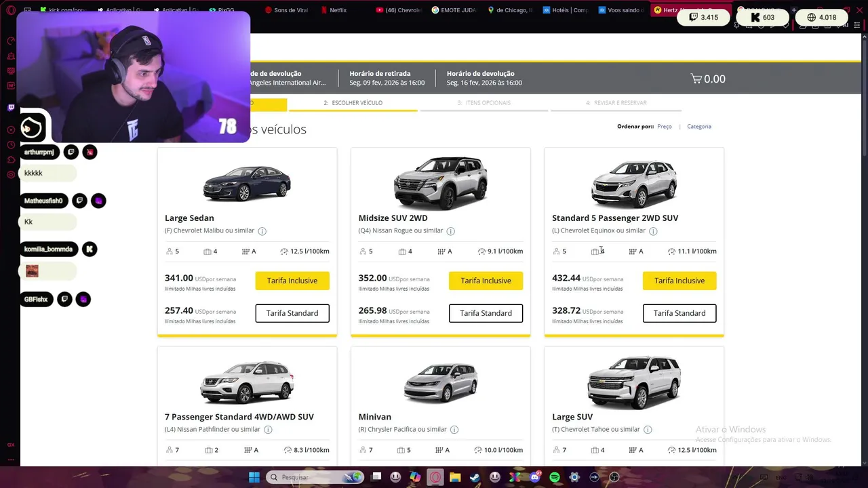The height and width of the screenshot is (488, 868).
Task: Open Opera GX from taskbar
Action: (435, 477)
